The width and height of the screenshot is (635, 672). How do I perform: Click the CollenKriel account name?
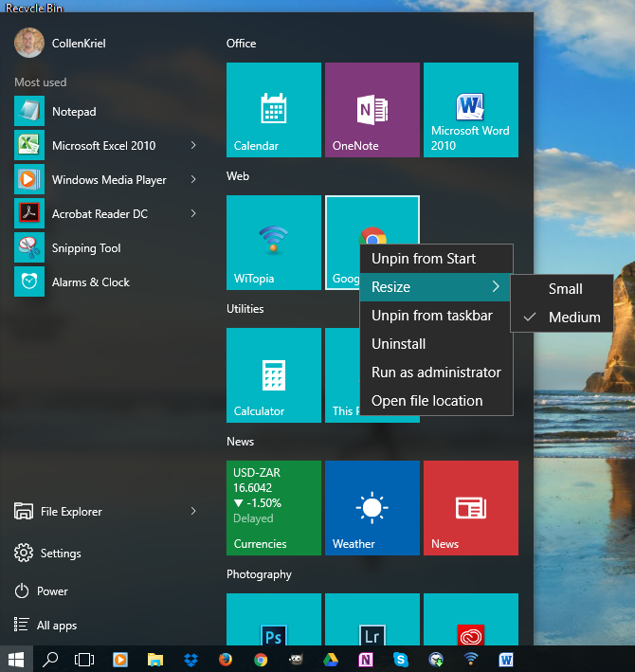click(79, 44)
